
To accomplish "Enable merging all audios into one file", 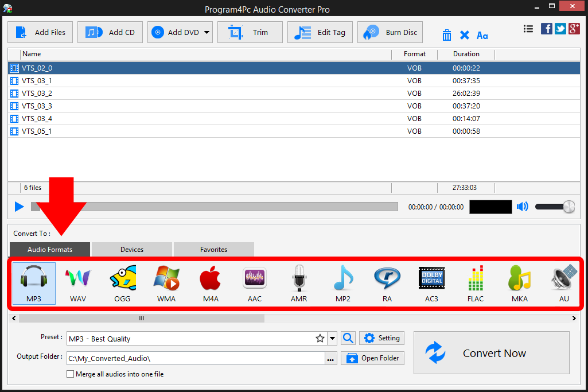I will [x=70, y=374].
